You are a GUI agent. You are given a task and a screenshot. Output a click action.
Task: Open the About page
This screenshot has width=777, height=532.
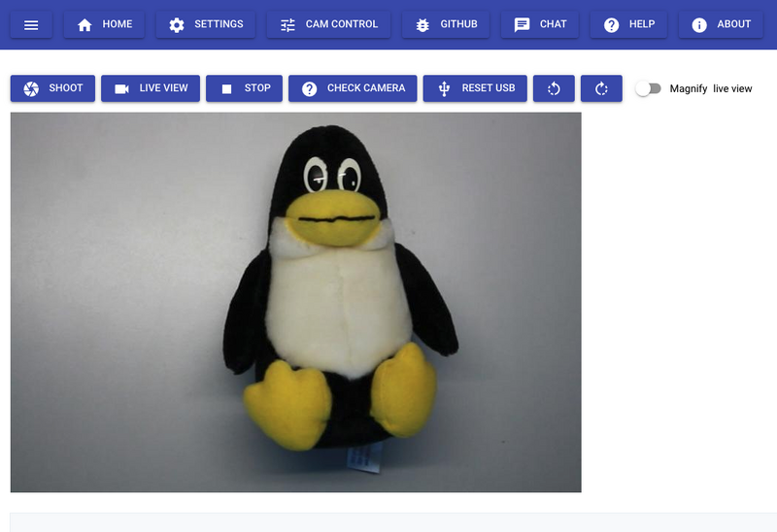point(721,25)
